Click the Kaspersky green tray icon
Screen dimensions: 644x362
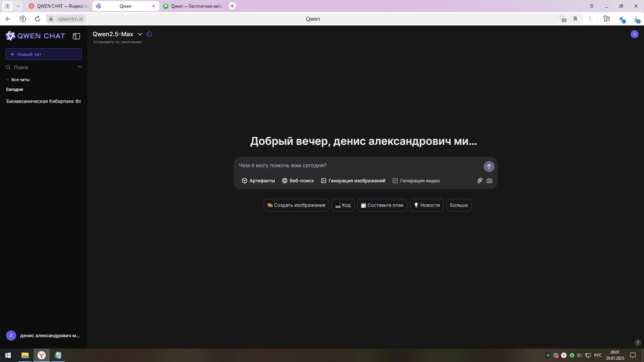(x=572, y=356)
